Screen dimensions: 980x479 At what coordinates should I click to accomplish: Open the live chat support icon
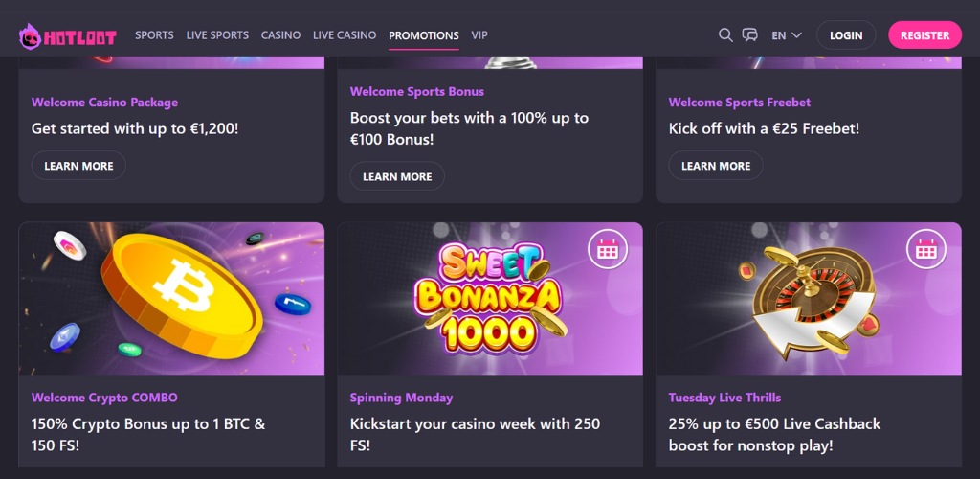750,35
